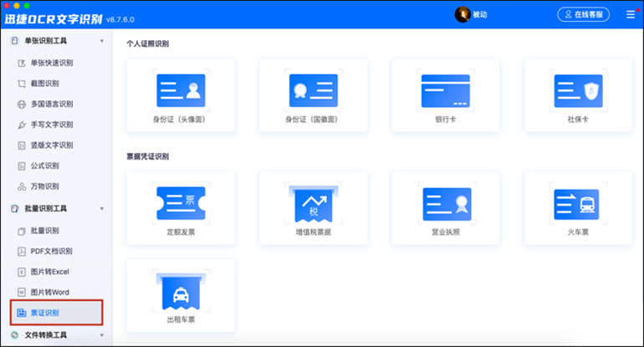Open the 增值税票据 tax receipt icon
The image size is (644, 347).
click(314, 204)
